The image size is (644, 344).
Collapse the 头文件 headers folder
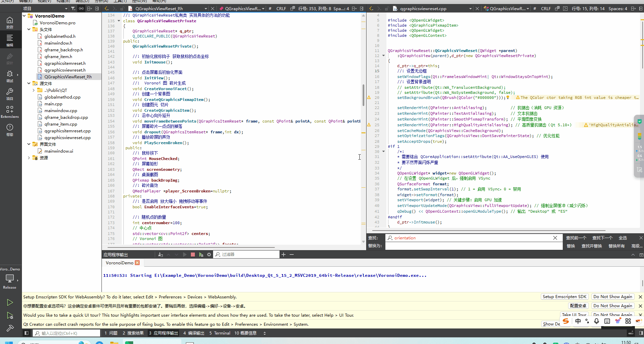coord(29,29)
